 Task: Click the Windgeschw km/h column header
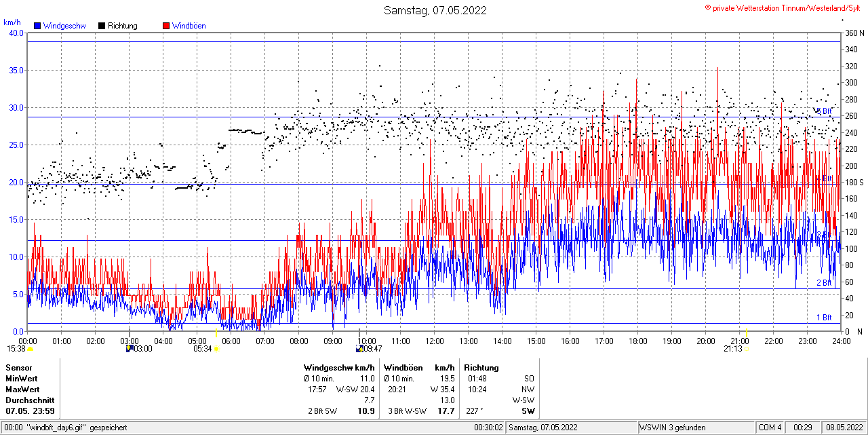click(339, 367)
